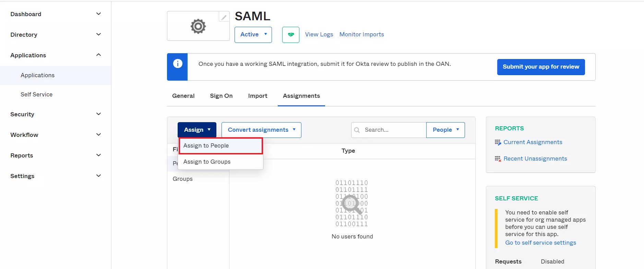Expand the Reports sidebar section
This screenshot has height=269, width=644.
coord(56,155)
